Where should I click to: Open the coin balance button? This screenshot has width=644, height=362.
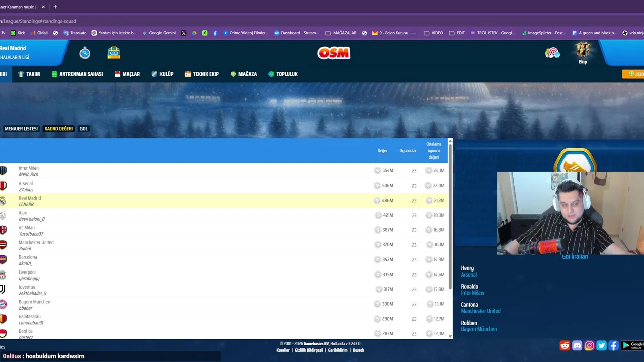pyautogui.click(x=633, y=74)
